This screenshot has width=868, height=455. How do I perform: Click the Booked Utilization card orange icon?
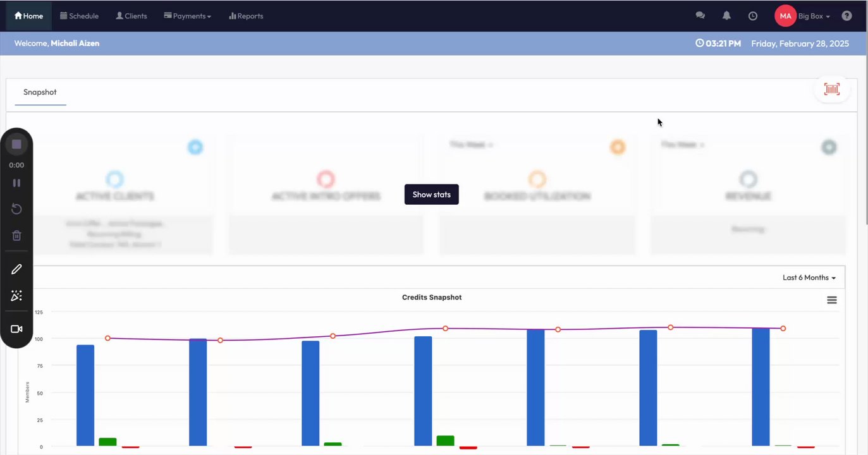pyautogui.click(x=618, y=147)
